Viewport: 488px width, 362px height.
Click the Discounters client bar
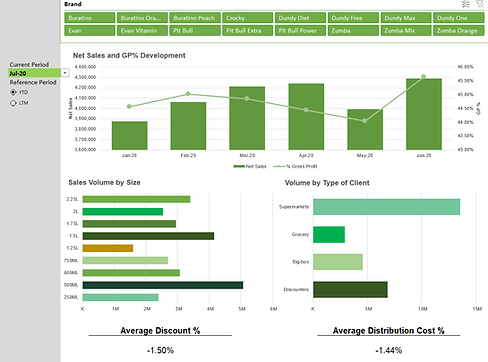point(350,290)
